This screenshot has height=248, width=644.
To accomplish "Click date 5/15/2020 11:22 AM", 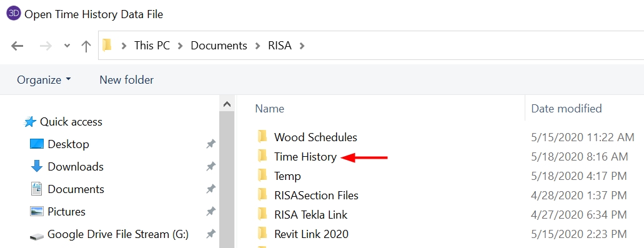I will (582, 137).
